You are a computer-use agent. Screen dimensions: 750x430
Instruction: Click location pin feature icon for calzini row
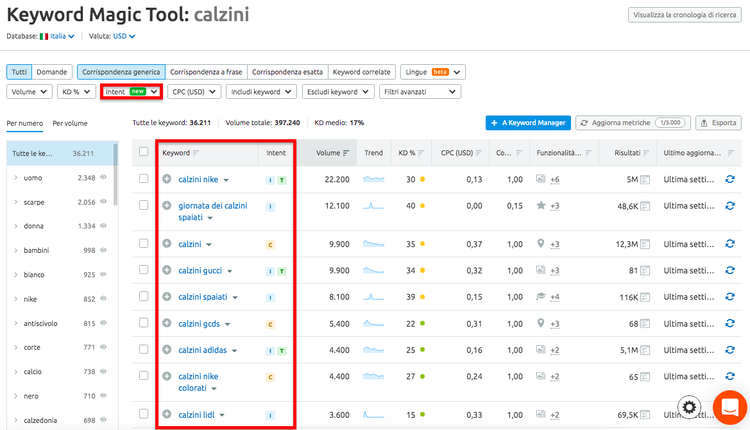540,243
